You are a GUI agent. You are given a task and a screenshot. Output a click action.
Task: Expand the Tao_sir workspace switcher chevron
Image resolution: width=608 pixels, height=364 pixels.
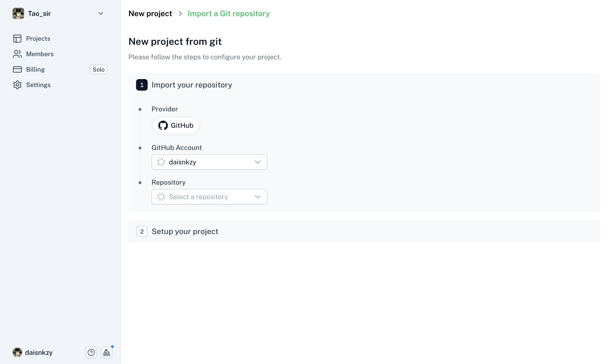click(x=101, y=13)
